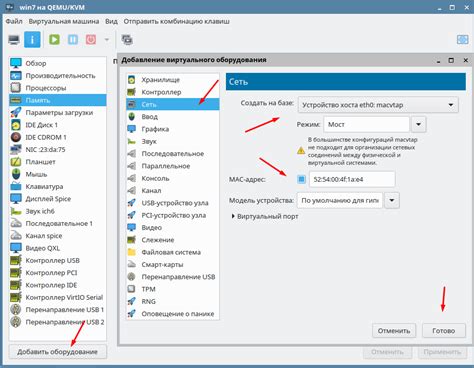Viewport: 474px width, 368px height.
Task: Choose PCI-устройство узла in dialog
Action: point(173,215)
